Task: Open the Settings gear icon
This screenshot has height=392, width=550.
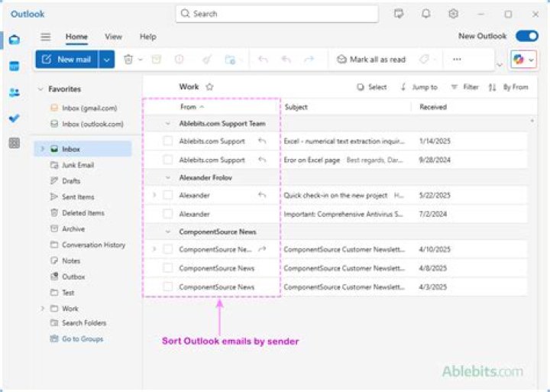Action: point(453,14)
